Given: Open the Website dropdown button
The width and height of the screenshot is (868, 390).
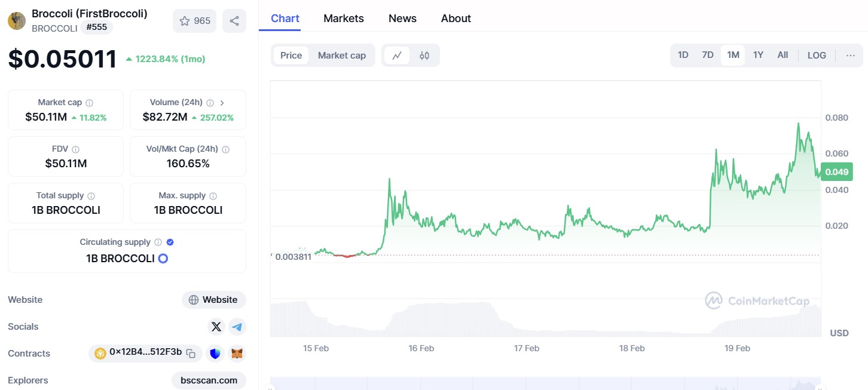Looking at the screenshot, I should (x=213, y=300).
